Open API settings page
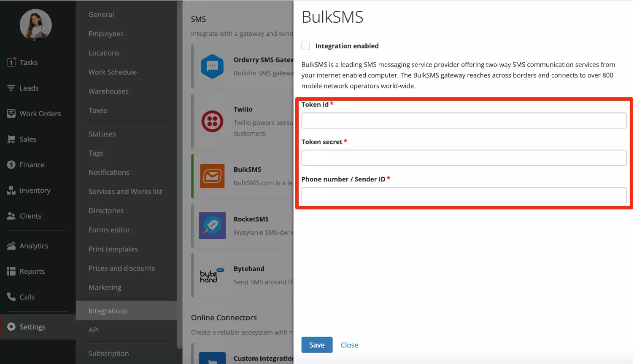634x364 pixels. click(x=94, y=330)
